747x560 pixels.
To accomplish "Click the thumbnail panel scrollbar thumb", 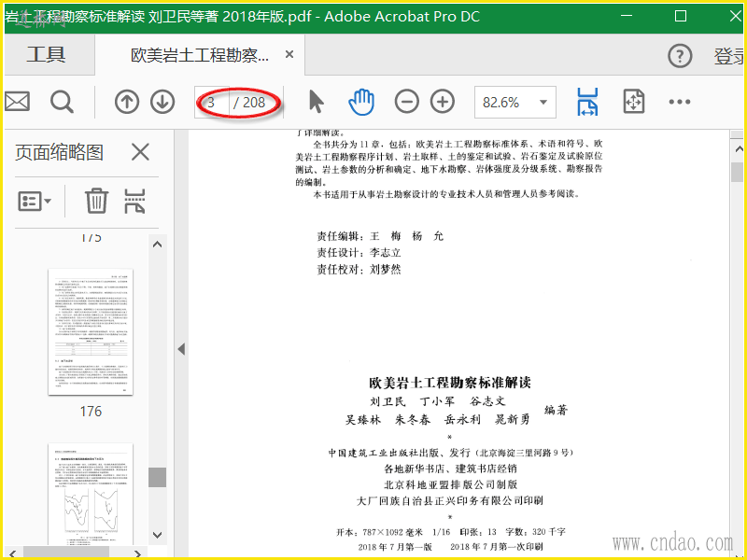I will [x=157, y=477].
